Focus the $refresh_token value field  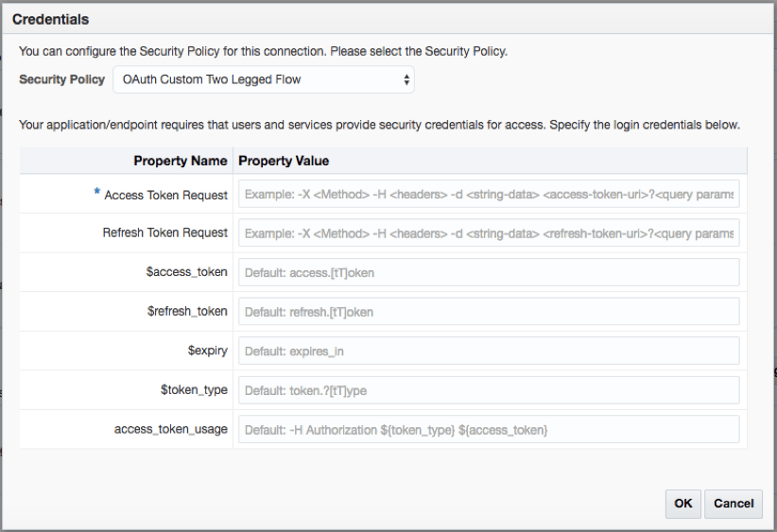pos(488,312)
